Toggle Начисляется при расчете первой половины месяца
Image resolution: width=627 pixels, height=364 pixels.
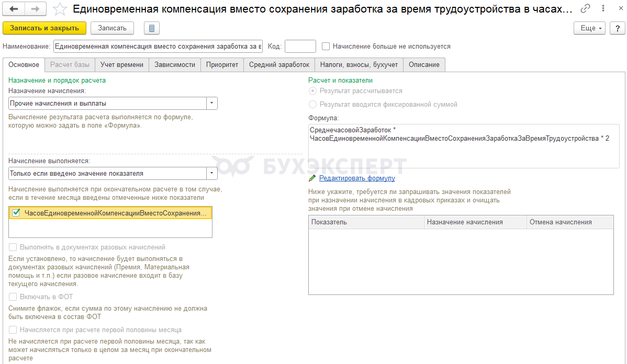pyautogui.click(x=13, y=329)
